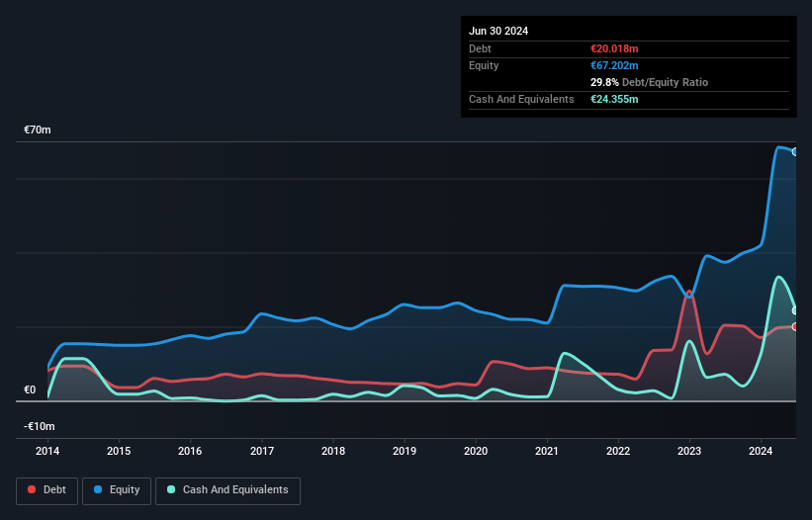812x520 pixels.
Task: Click the €70m y-axis label
Action: click(38, 130)
